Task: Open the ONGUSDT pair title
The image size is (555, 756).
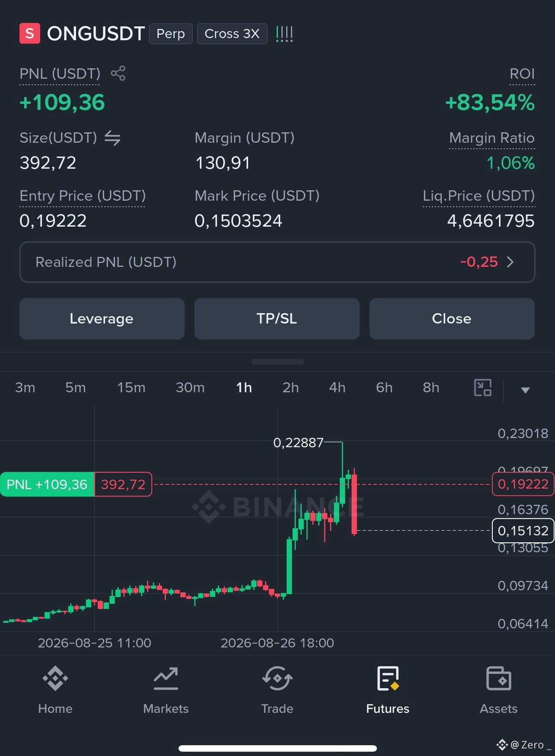Action: pyautogui.click(x=96, y=33)
